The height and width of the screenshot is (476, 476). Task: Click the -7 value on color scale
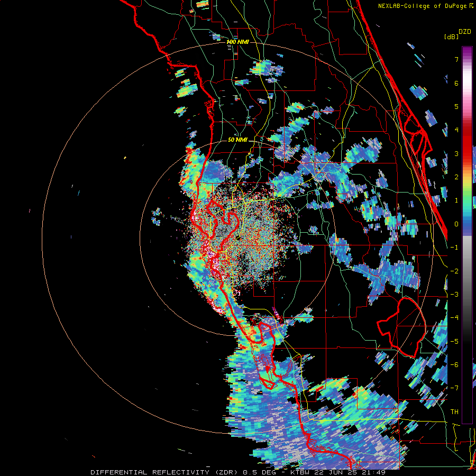pos(454,388)
